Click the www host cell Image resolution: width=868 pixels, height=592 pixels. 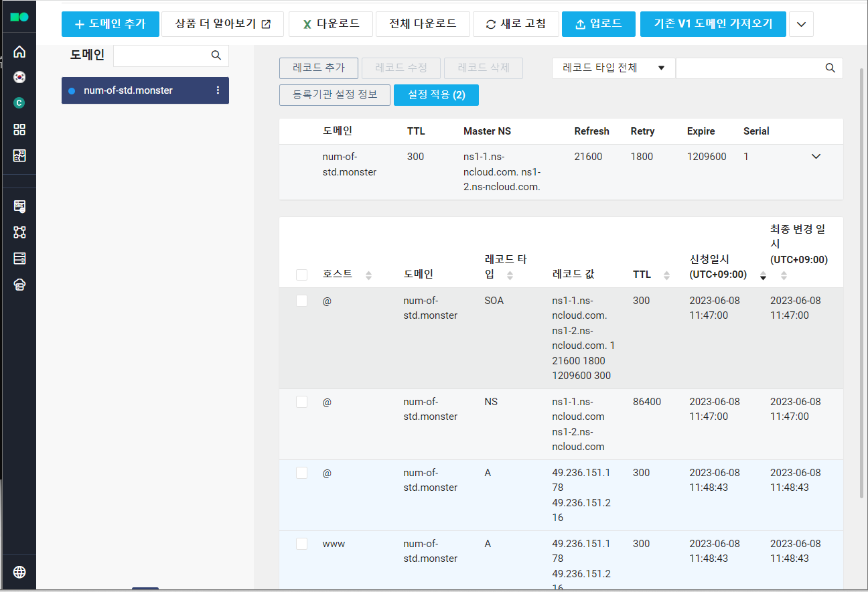point(334,544)
